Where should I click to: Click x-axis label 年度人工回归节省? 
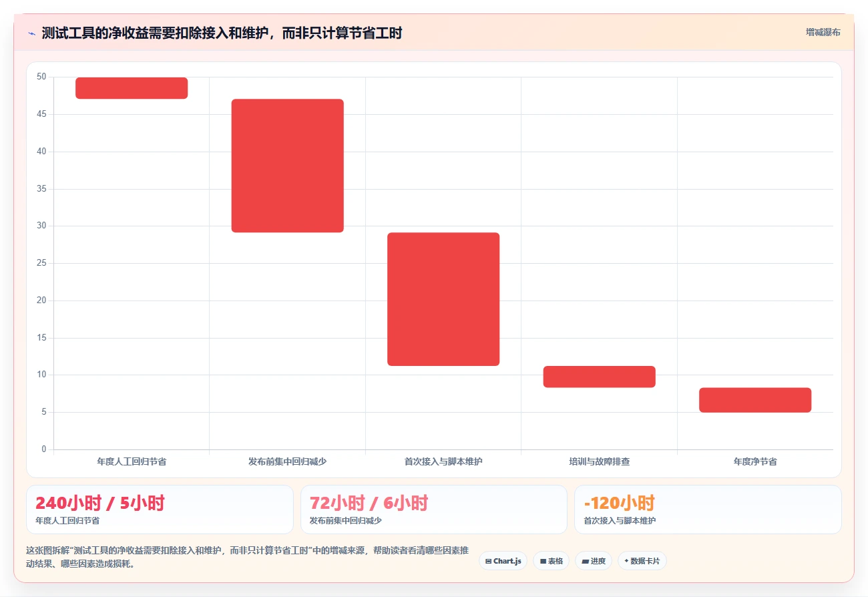132,461
